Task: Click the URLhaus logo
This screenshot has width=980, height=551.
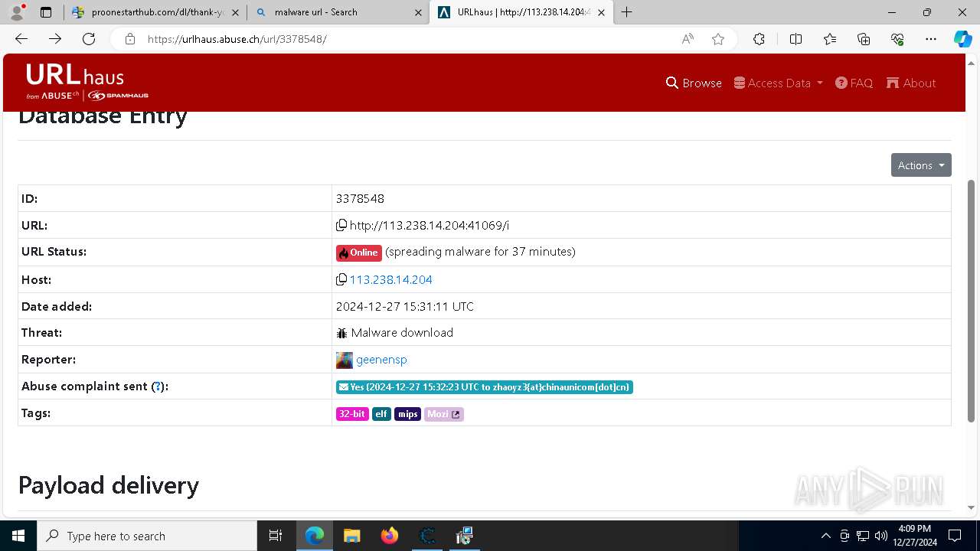Action: point(87,82)
